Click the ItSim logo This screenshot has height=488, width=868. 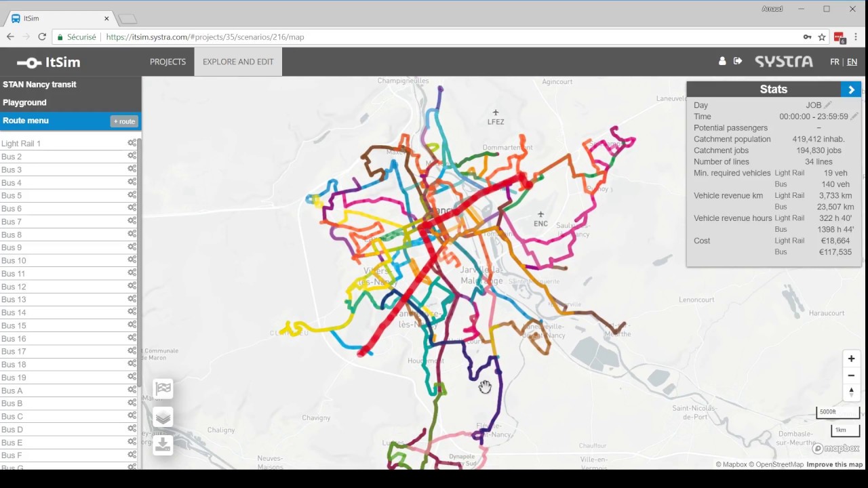click(49, 62)
